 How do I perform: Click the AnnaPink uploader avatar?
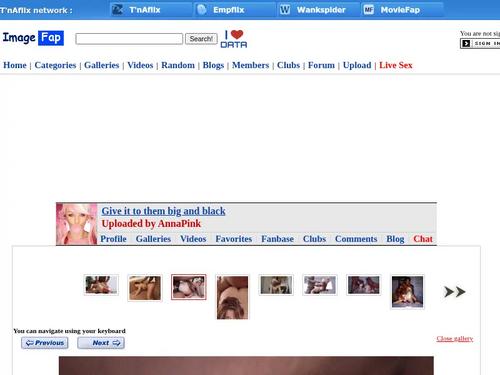pyautogui.click(x=77, y=224)
